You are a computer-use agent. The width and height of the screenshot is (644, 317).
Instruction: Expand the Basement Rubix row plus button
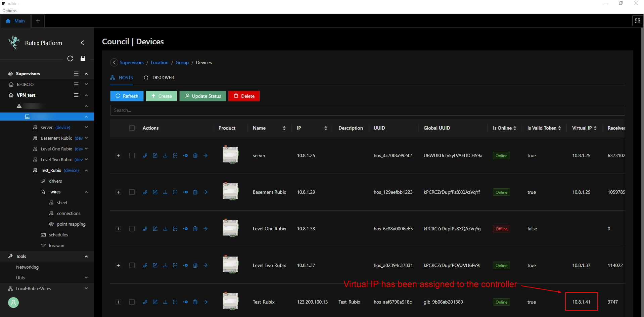[118, 192]
